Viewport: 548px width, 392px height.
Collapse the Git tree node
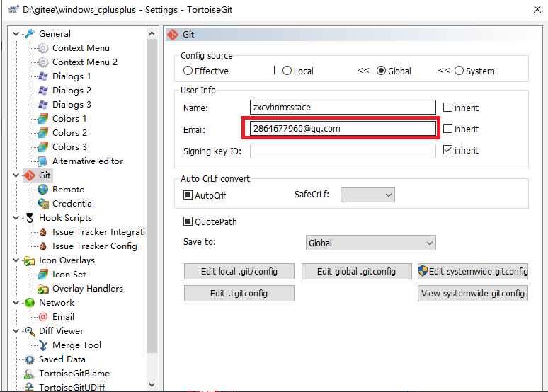point(16,175)
